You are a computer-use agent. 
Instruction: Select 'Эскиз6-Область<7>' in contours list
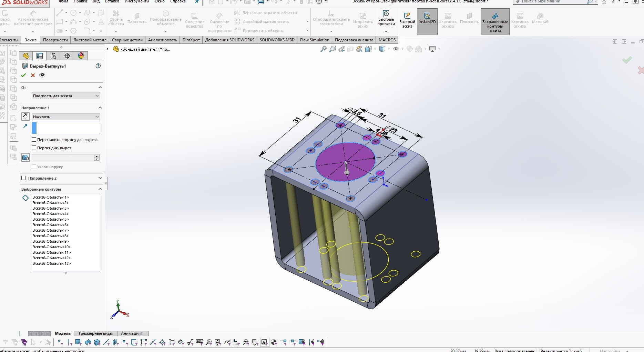tap(51, 230)
